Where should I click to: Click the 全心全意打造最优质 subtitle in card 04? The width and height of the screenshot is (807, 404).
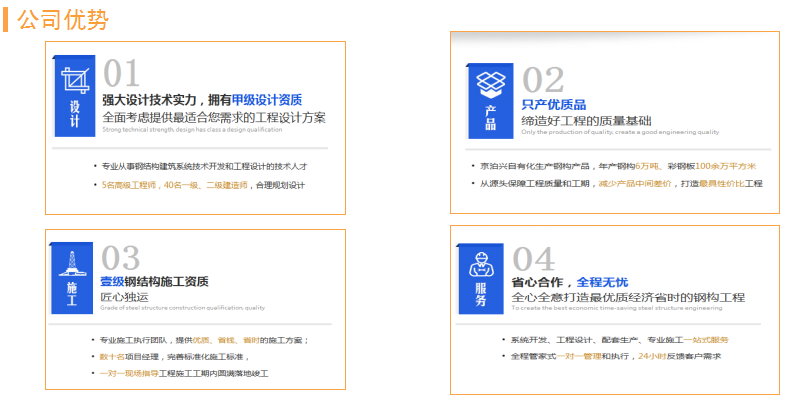tap(628, 297)
